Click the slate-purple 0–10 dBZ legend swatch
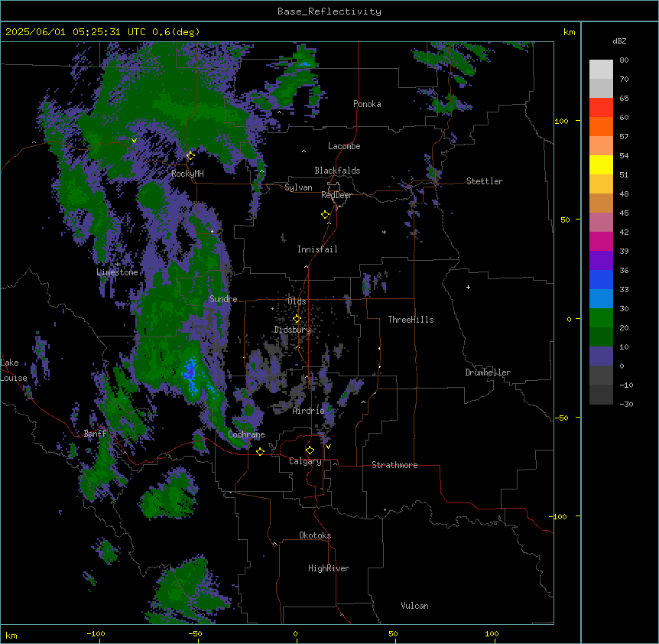Viewport: 659px width, 644px height. 601,356
